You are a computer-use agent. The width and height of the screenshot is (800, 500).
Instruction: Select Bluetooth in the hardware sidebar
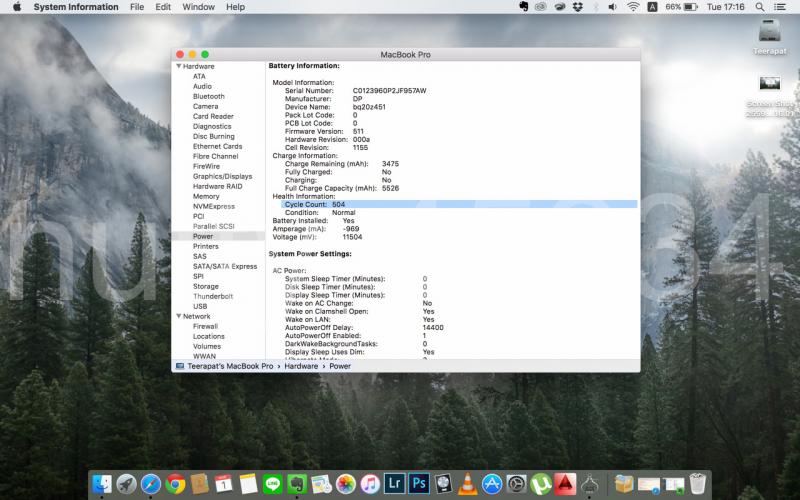pos(208,96)
